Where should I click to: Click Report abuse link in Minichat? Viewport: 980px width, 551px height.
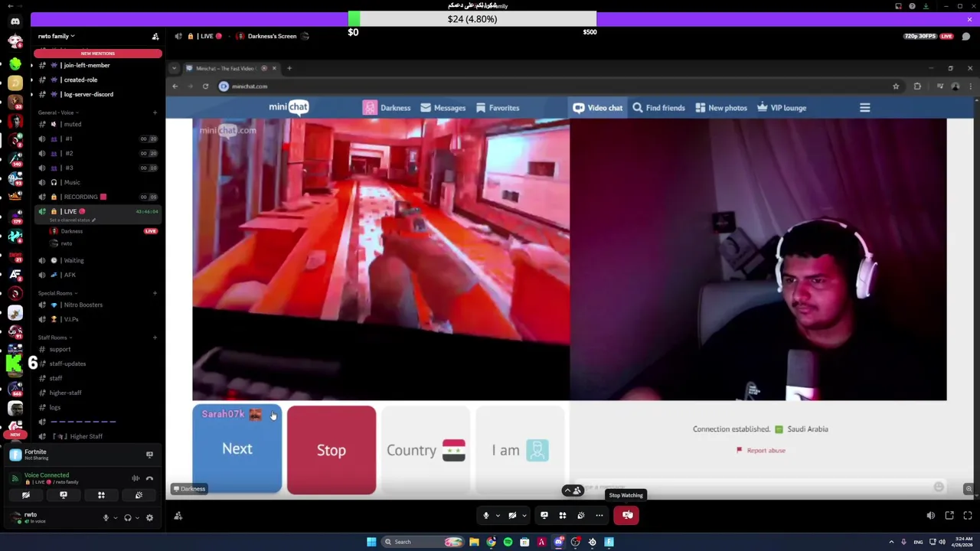[x=761, y=451]
